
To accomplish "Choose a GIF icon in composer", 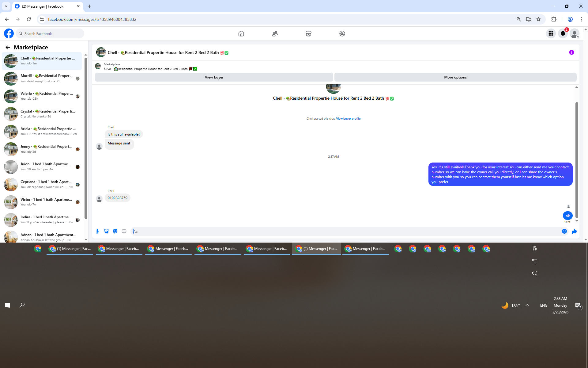I will pos(124,231).
